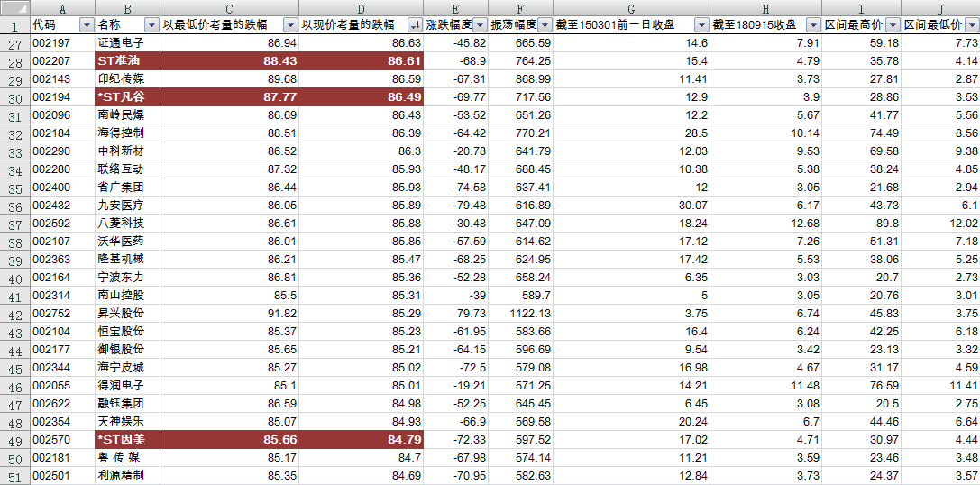
Task: Click cell 融钰集团
Action: [x=127, y=404]
